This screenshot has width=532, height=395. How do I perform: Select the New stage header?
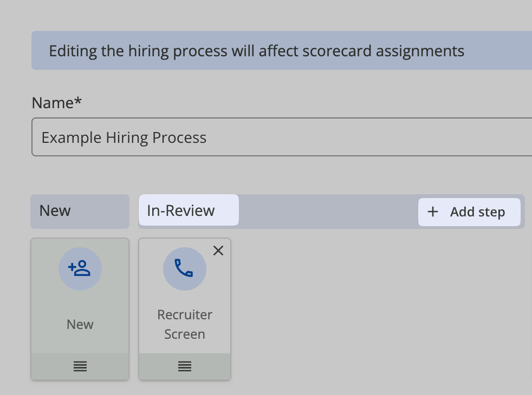point(80,210)
